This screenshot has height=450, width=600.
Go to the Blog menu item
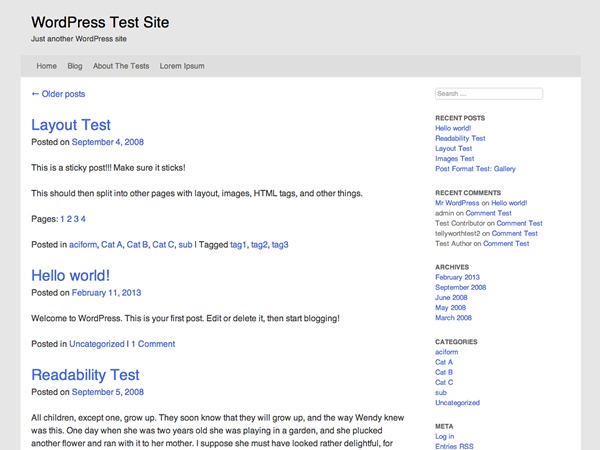pos(75,66)
